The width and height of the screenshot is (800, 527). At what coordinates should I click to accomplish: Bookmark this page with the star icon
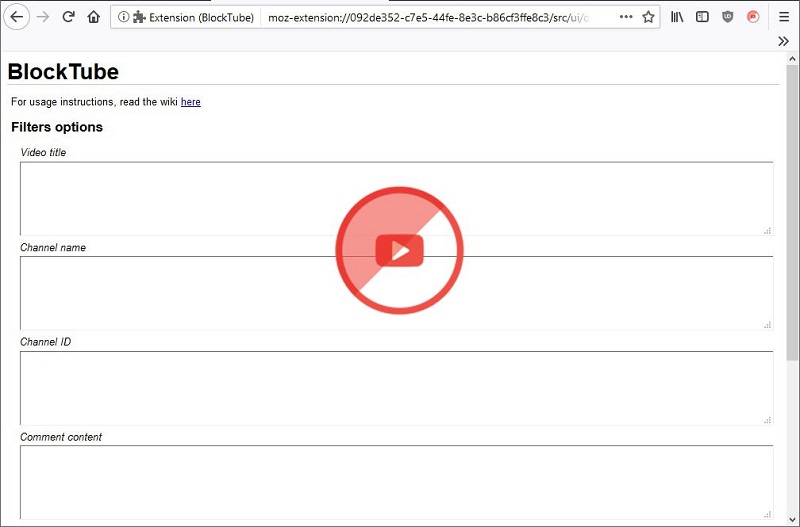pyautogui.click(x=648, y=17)
